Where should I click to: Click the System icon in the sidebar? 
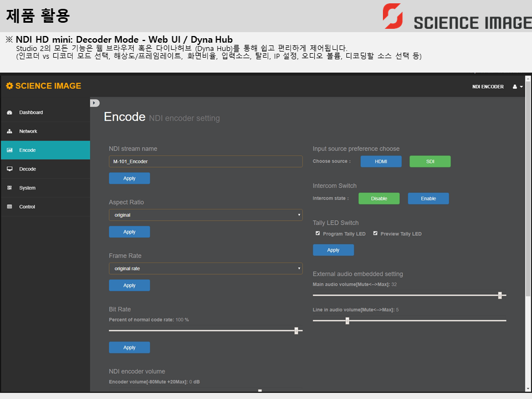pyautogui.click(x=9, y=188)
